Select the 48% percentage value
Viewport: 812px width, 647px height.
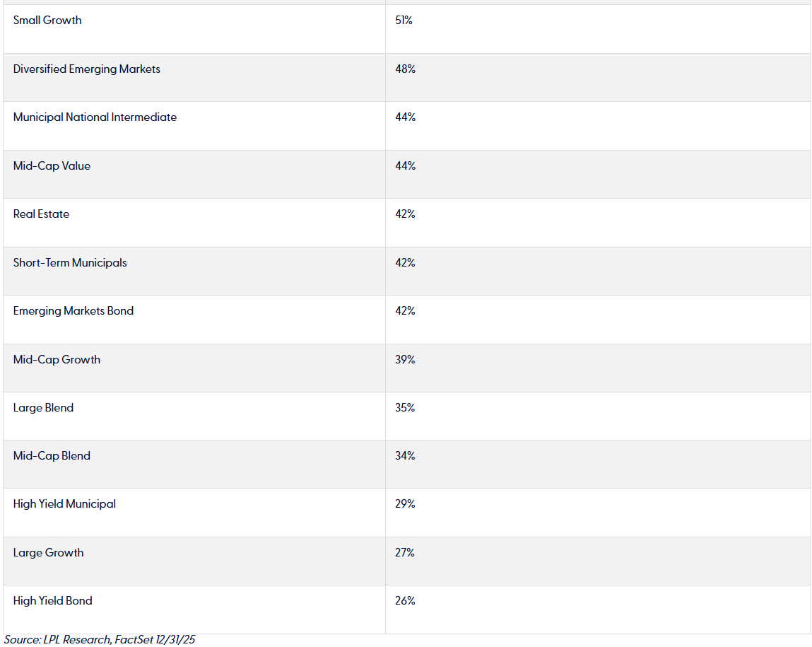[x=405, y=69]
